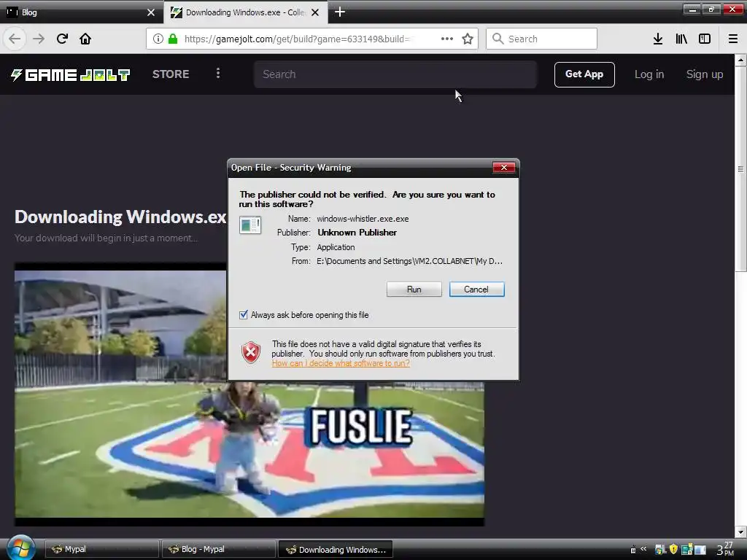Expand the Game Jolt more options dots
The width and height of the screenshot is (747, 560).
(x=218, y=74)
